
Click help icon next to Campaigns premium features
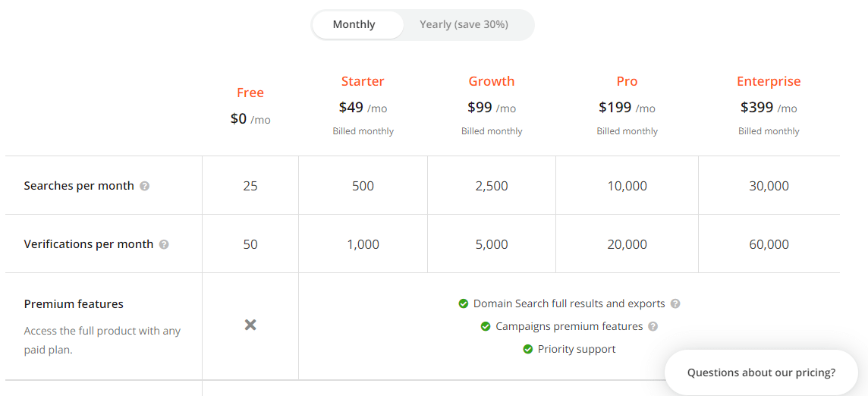click(x=653, y=327)
